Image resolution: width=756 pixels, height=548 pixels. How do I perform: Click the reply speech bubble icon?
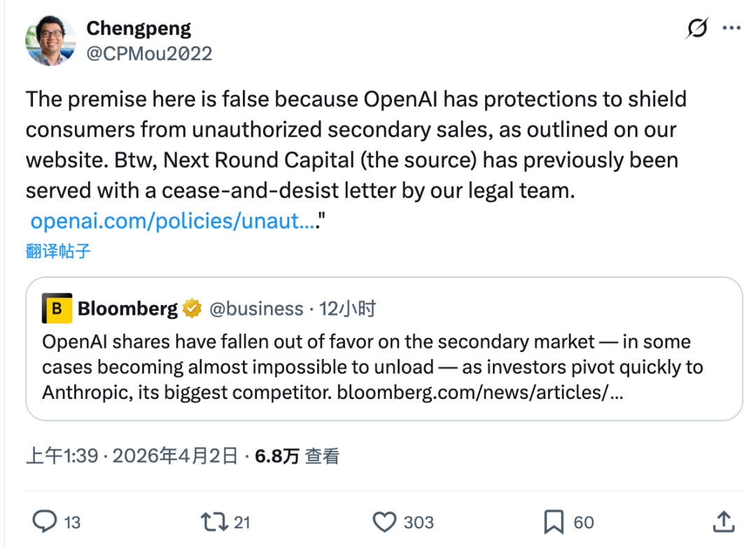[x=45, y=521]
